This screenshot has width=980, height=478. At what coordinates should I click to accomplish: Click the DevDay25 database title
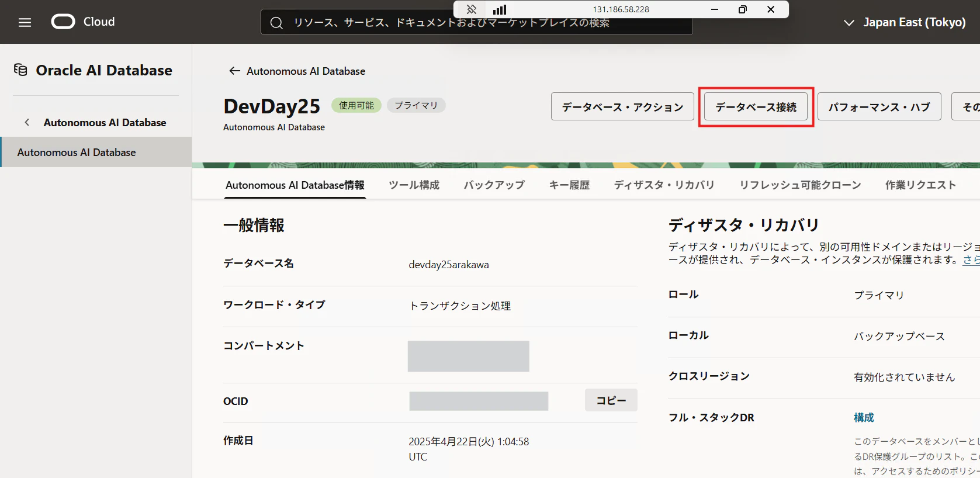click(272, 106)
